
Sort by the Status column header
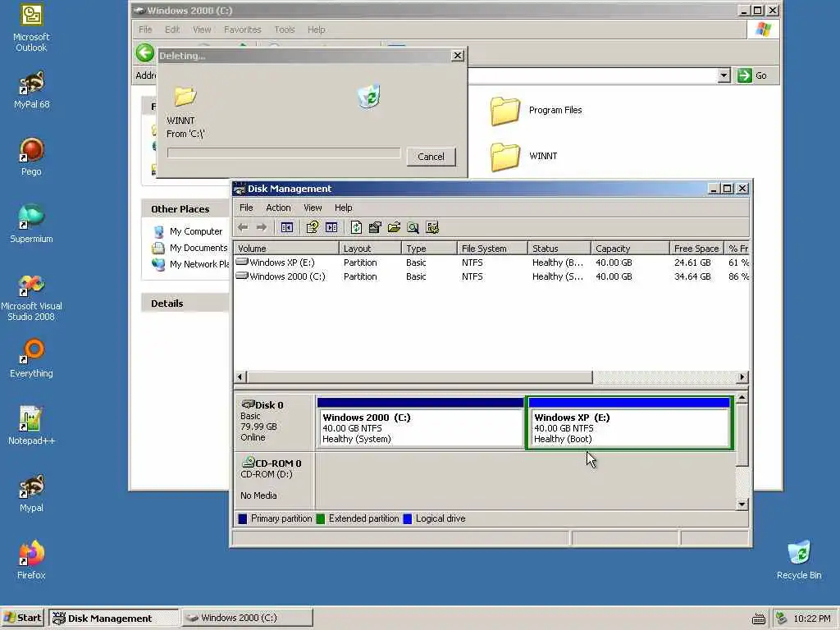[x=559, y=249]
